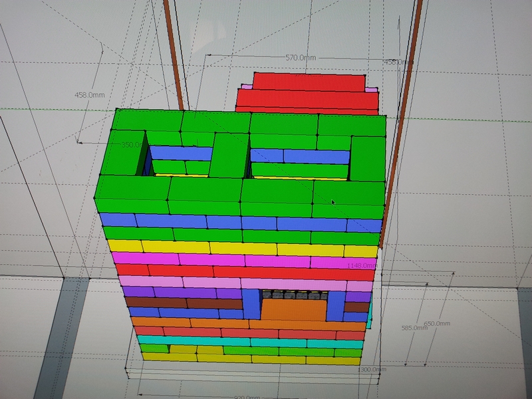Image resolution: width=532 pixels, height=399 pixels.
Task: Click the brown vertical post on left
Action: pyautogui.click(x=174, y=55)
